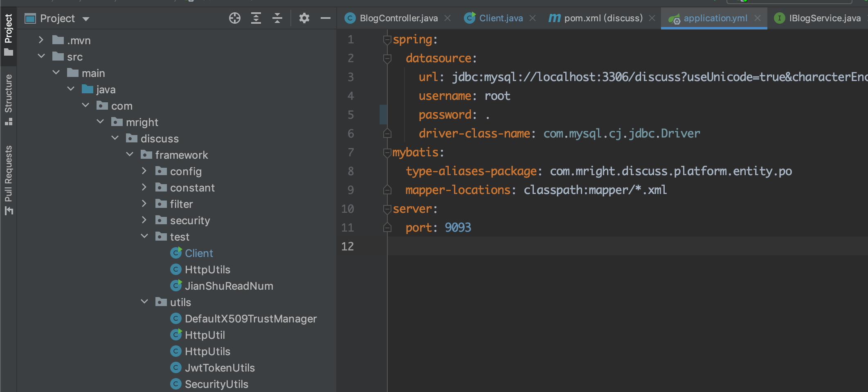This screenshot has height=392, width=868.
Task: Fold the server block in gutter
Action: pyautogui.click(x=387, y=209)
